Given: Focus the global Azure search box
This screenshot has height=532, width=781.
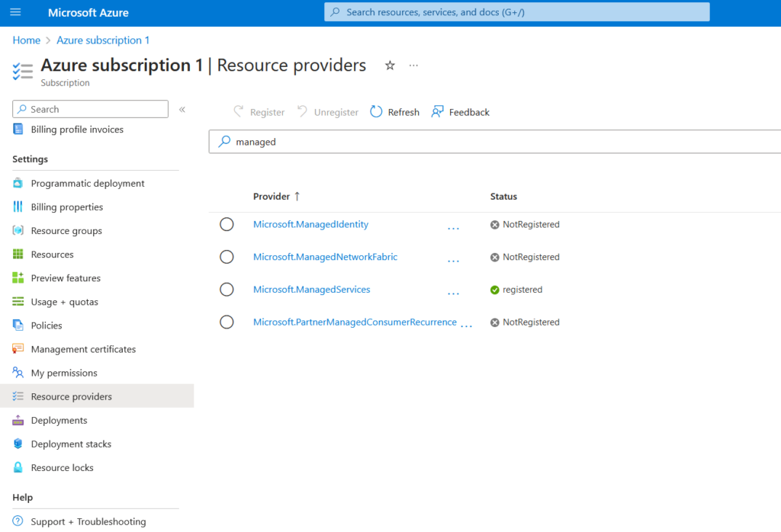Looking at the screenshot, I should [x=516, y=12].
